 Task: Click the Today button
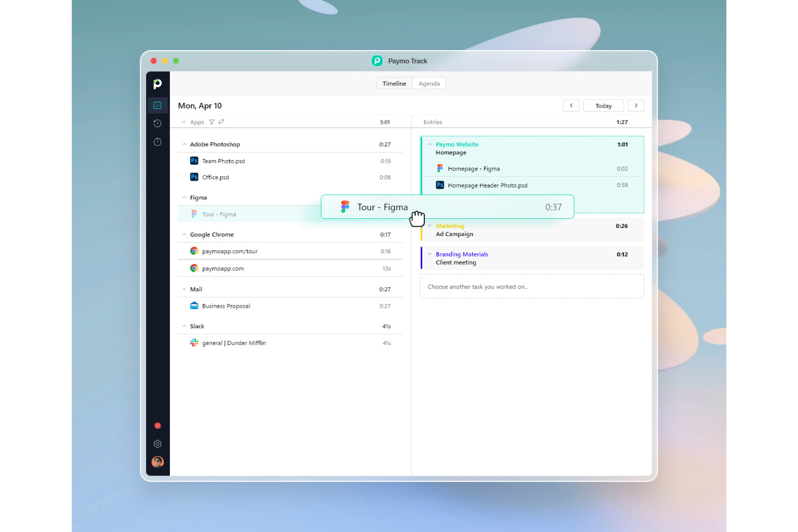tap(603, 105)
